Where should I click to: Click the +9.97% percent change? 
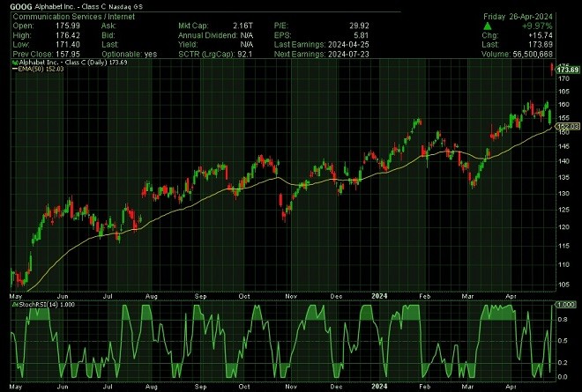pyautogui.click(x=537, y=26)
